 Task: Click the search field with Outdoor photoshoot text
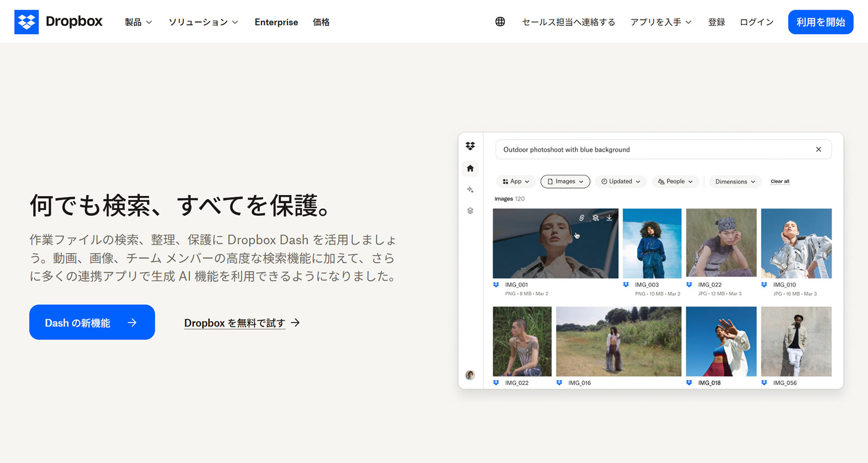click(x=663, y=150)
